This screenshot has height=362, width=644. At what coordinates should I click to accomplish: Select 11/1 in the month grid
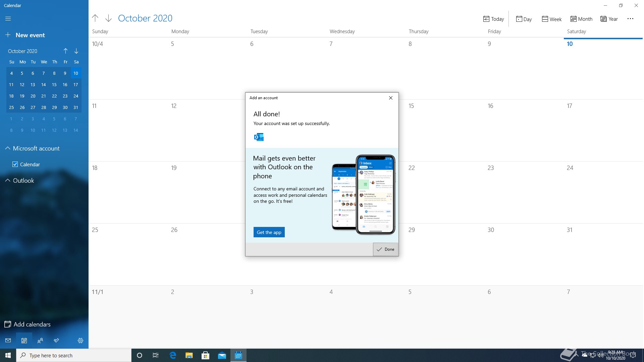[128, 316]
